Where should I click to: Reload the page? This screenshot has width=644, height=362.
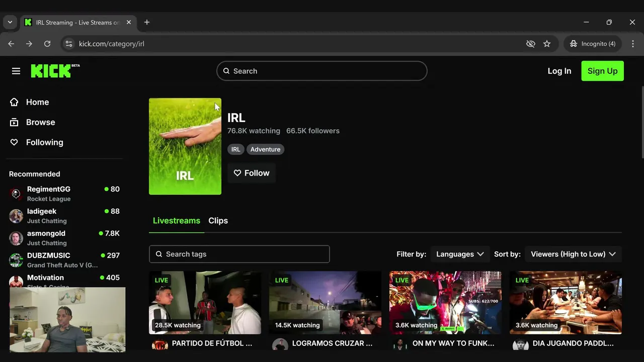point(47,44)
